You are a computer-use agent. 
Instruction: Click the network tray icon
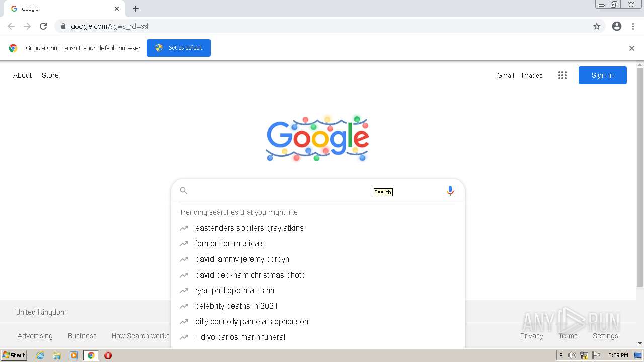tap(584, 355)
